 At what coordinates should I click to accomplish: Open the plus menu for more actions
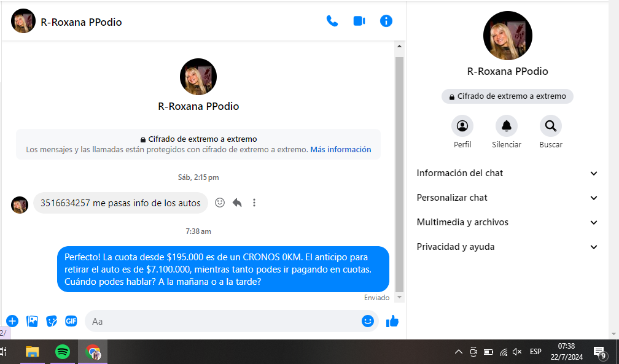[x=12, y=321]
